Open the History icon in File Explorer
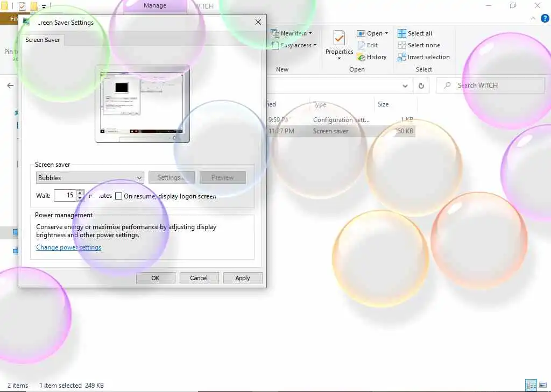The image size is (551, 392). [x=361, y=57]
